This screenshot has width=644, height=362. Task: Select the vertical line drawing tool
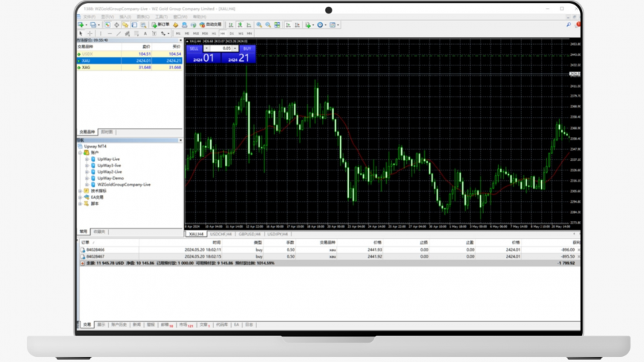click(101, 34)
